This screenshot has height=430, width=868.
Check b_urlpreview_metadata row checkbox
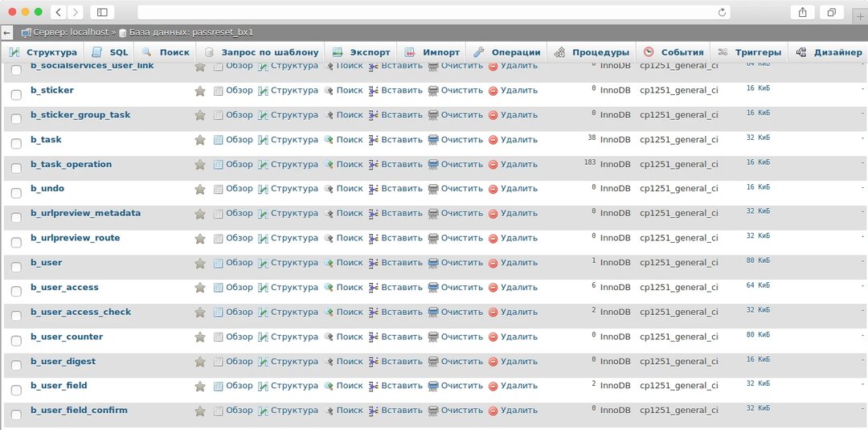point(17,218)
